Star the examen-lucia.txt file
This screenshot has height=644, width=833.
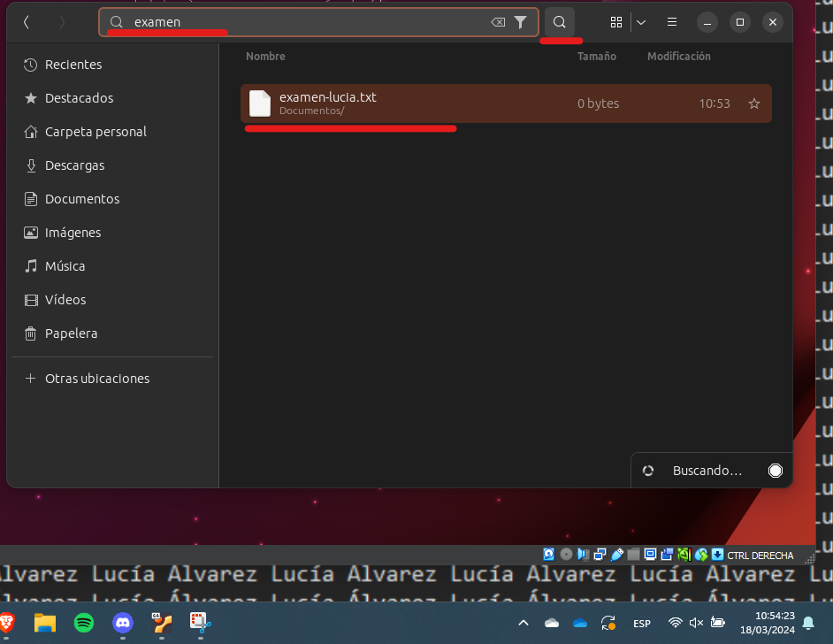(x=754, y=103)
